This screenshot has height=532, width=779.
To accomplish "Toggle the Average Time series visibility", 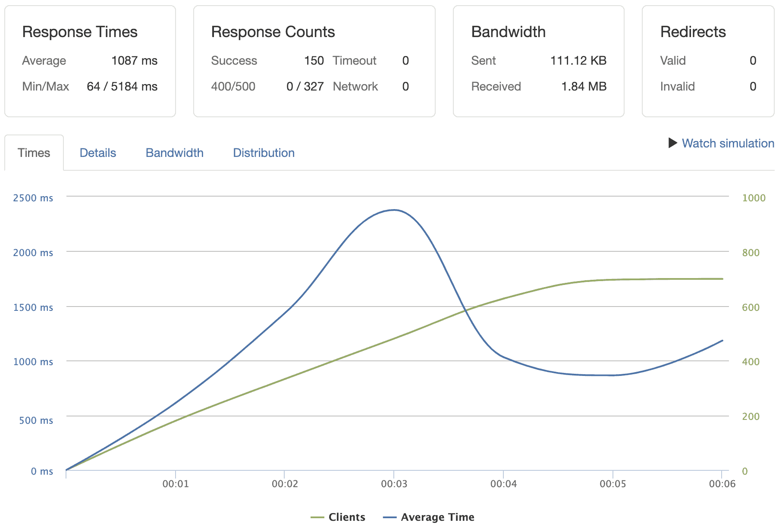I will (437, 517).
